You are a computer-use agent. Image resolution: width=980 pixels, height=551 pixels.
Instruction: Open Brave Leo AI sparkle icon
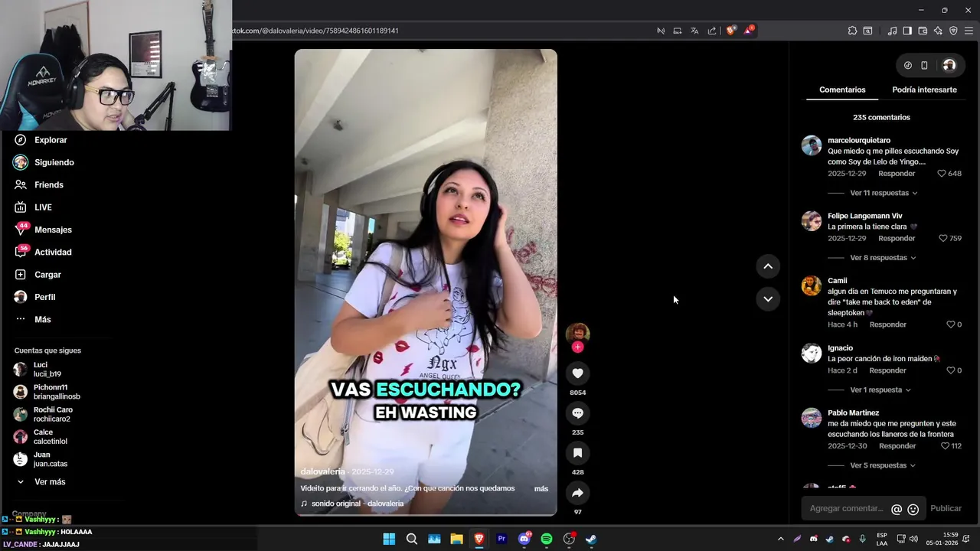(938, 31)
